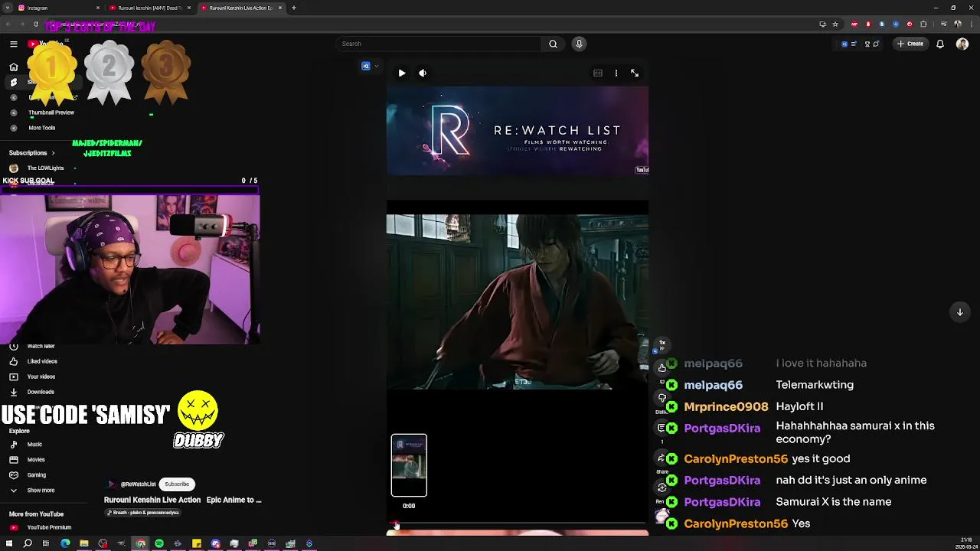Open the Create button menu

(x=910, y=44)
